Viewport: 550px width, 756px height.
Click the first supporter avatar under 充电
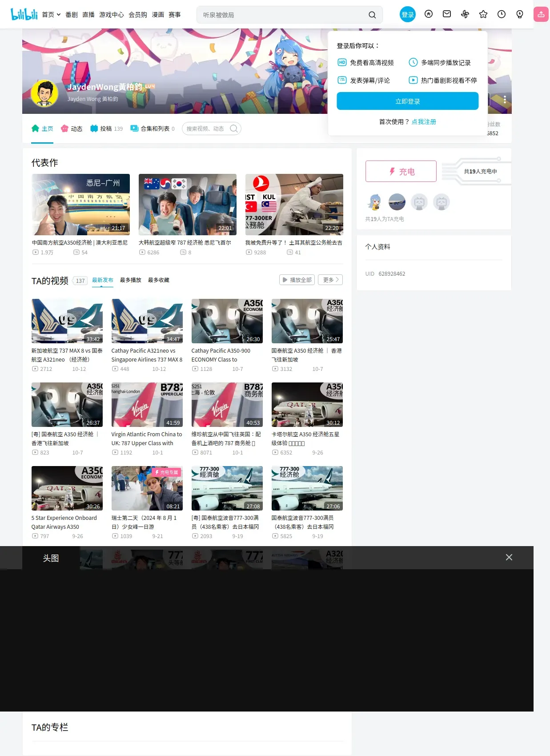[x=374, y=202]
